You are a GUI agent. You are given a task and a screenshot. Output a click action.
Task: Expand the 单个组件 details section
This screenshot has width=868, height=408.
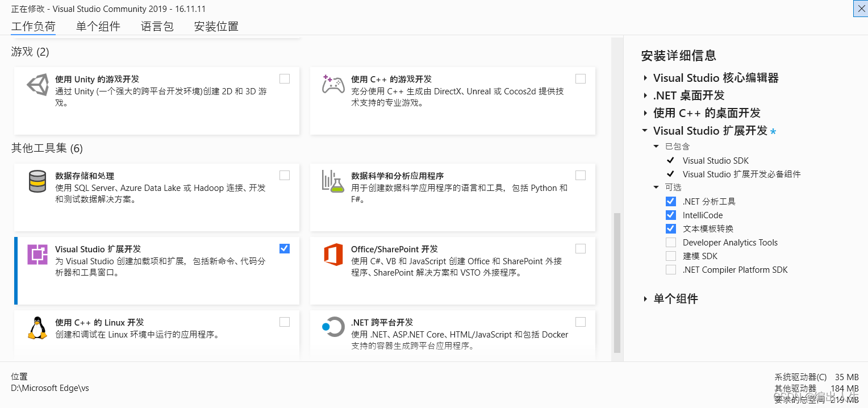tap(645, 299)
